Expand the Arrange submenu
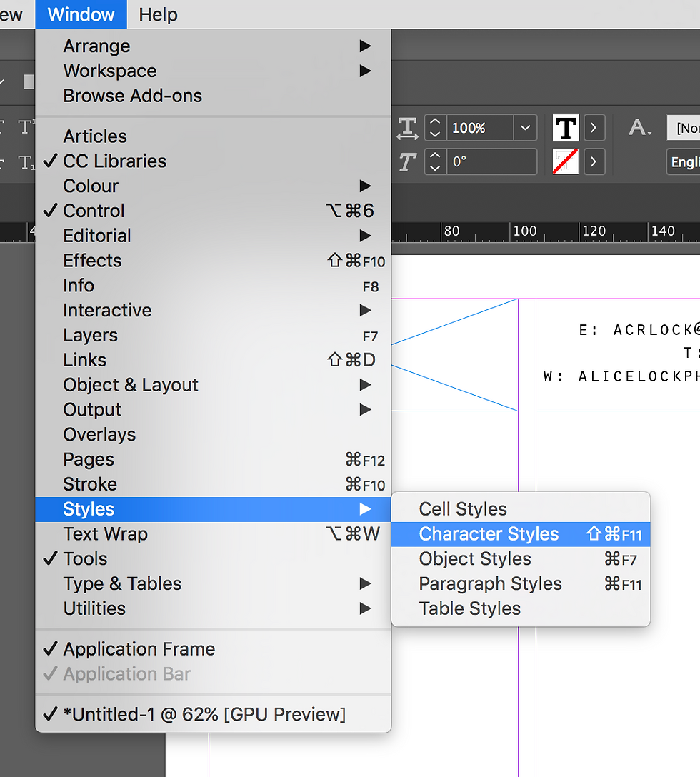 (x=213, y=46)
